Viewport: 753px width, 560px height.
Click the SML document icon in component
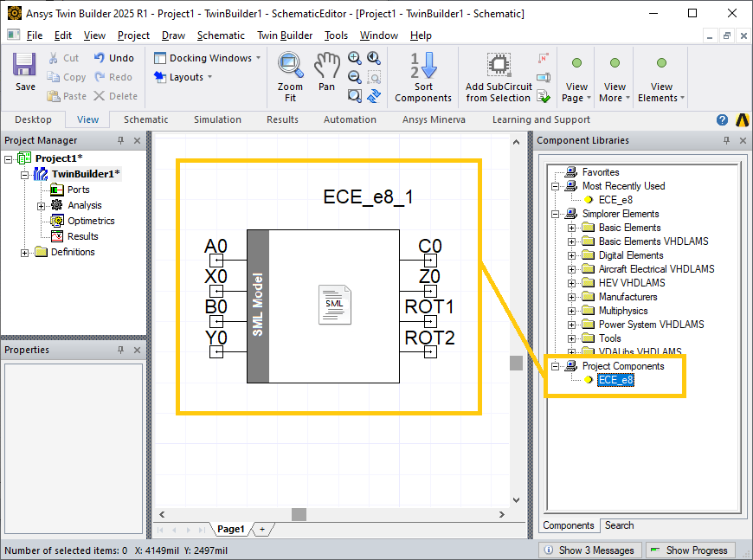(335, 305)
